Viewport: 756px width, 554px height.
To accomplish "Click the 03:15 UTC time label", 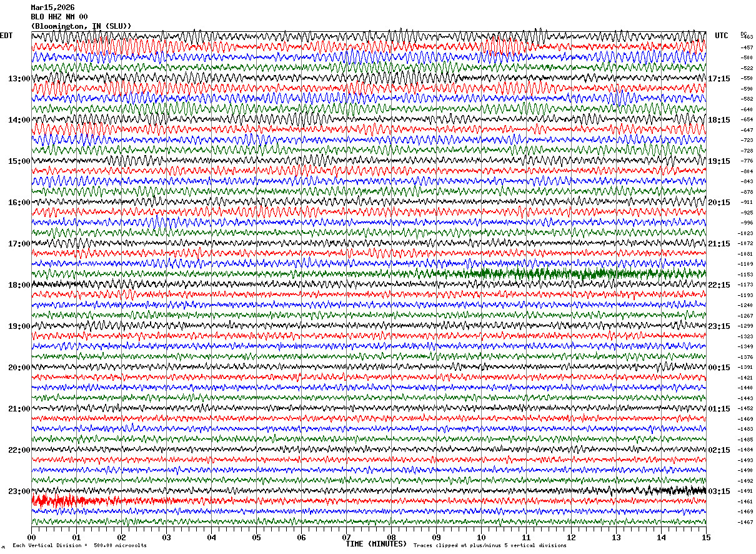I will 719,491.
